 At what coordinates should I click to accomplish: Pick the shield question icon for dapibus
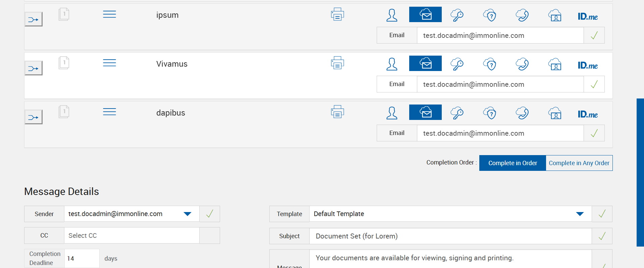click(x=490, y=113)
